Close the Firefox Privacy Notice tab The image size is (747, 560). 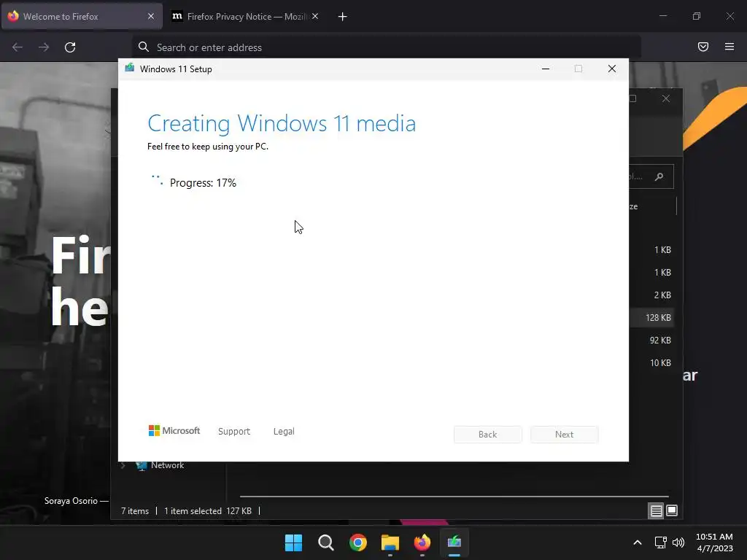(x=315, y=16)
